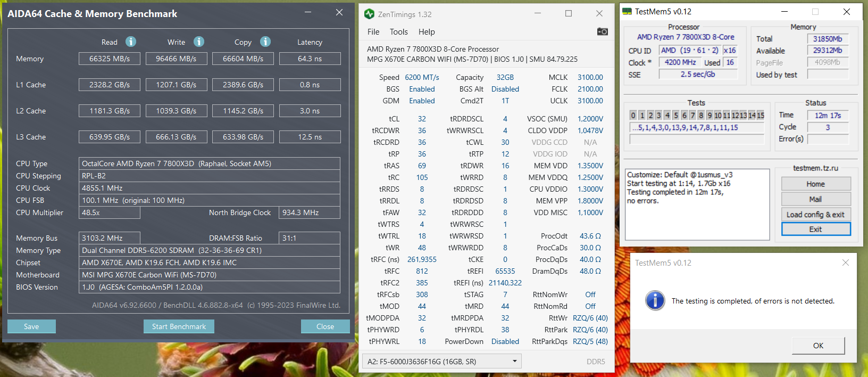Click the DRAM:FSB Ratio 31:1 field
868x377 pixels.
pyautogui.click(x=310, y=238)
